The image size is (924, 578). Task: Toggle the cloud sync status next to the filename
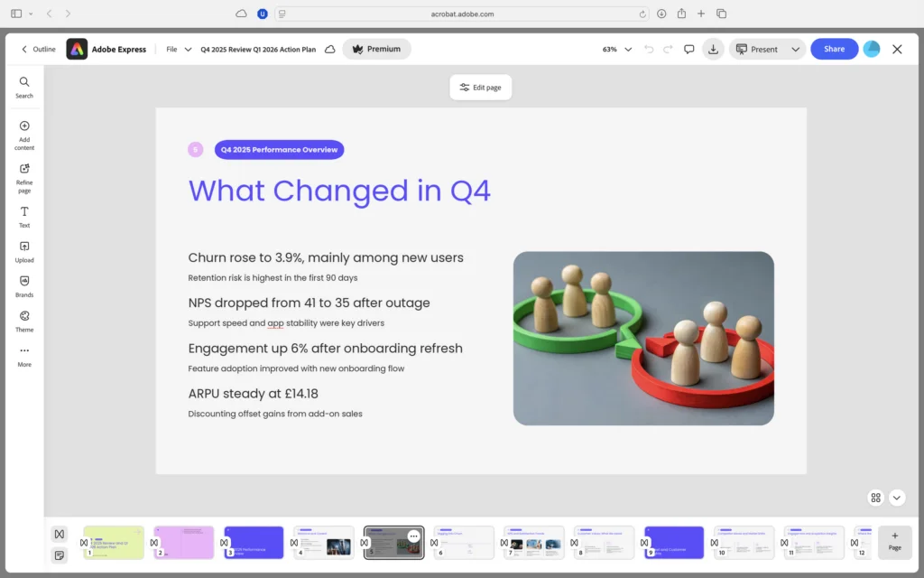click(329, 49)
